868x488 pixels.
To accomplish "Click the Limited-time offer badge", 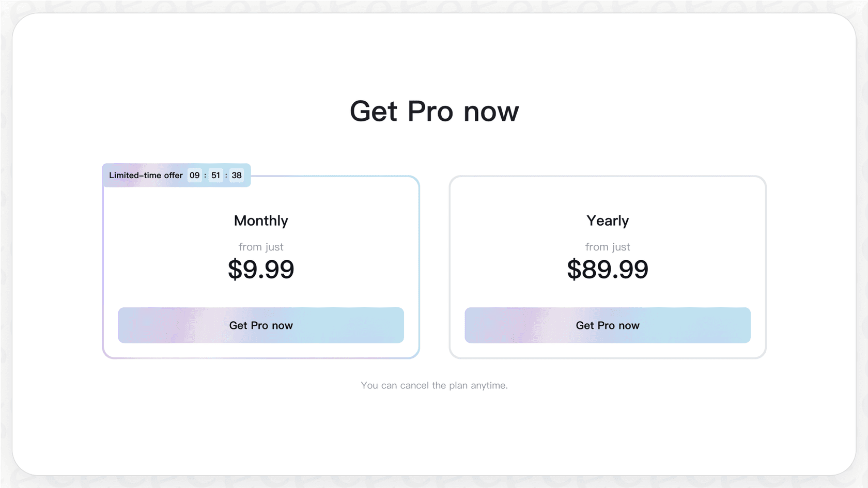I will coord(146,176).
